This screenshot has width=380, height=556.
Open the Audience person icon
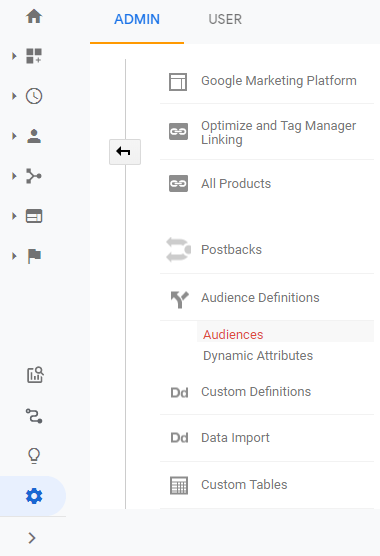tap(34, 136)
